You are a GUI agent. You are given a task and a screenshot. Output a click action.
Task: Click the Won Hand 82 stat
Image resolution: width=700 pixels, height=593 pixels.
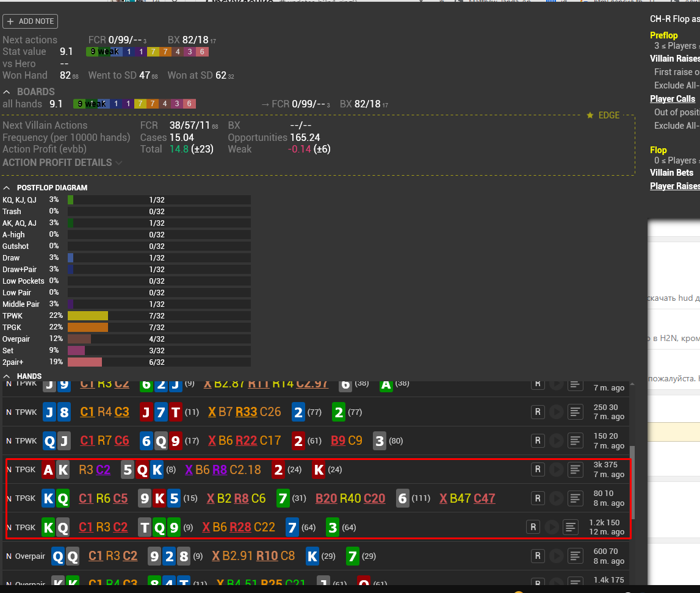coord(40,76)
